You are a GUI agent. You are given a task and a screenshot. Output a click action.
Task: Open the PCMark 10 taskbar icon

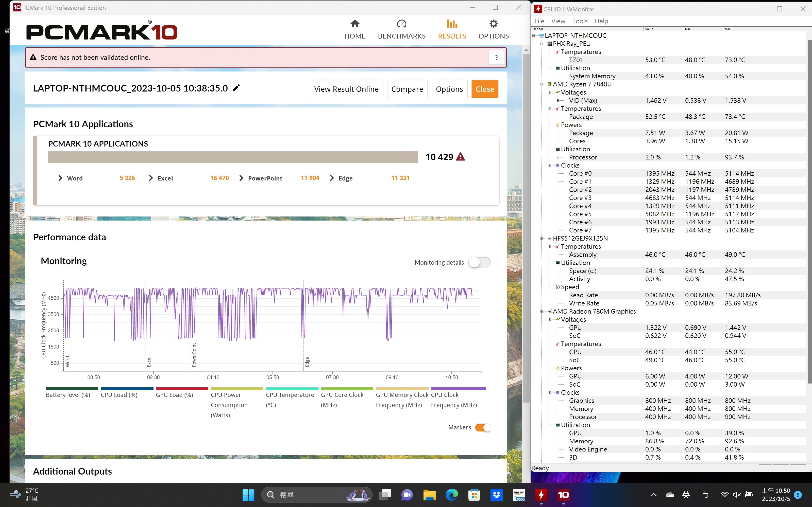(563, 495)
